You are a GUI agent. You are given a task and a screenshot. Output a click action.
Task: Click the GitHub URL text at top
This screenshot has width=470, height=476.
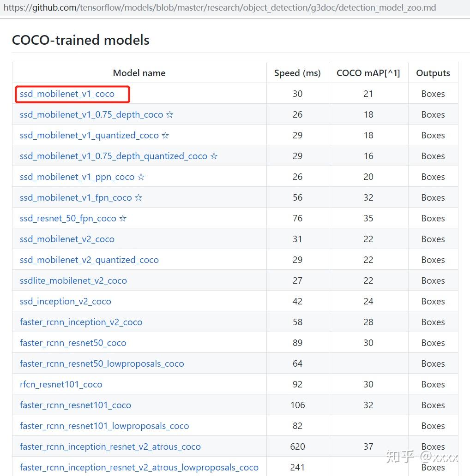point(220,7)
